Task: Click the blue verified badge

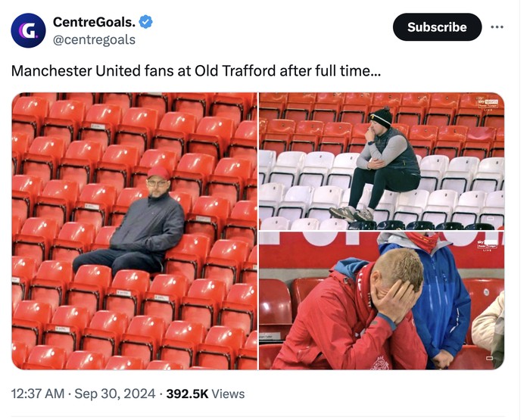Action: coord(145,22)
